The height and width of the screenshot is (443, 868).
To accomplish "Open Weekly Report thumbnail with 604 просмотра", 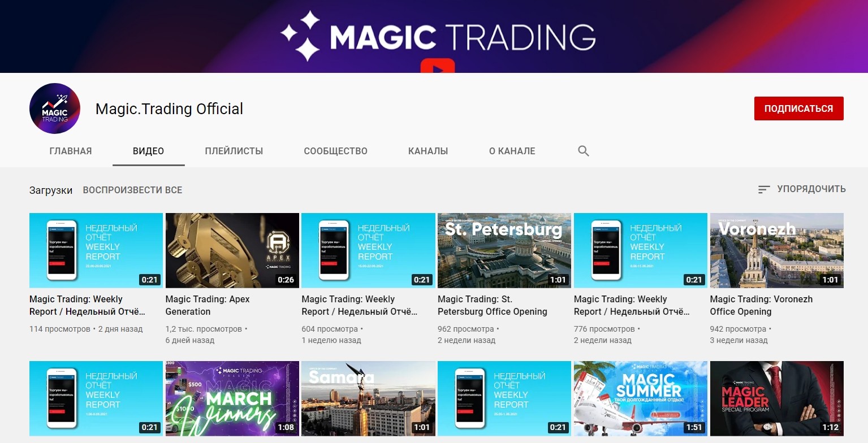I will [368, 250].
